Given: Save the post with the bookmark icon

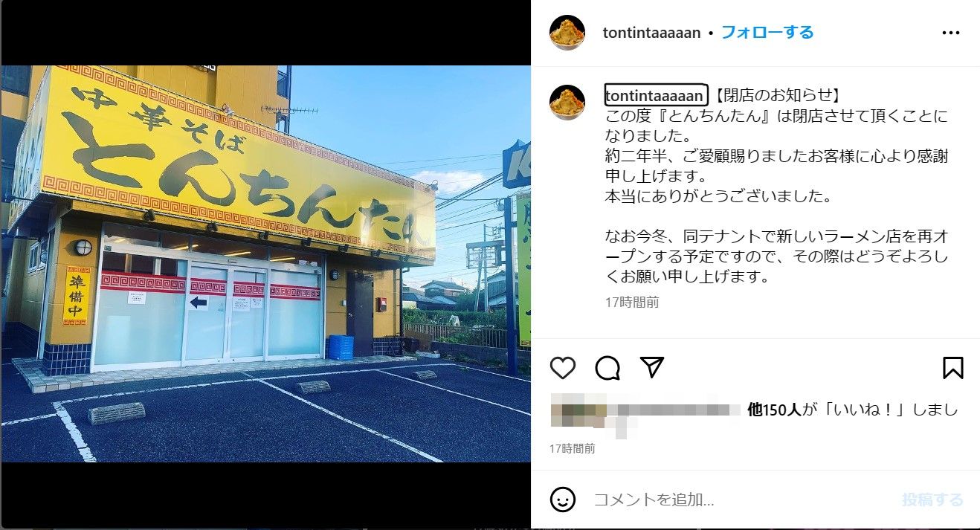Looking at the screenshot, I should coord(953,368).
